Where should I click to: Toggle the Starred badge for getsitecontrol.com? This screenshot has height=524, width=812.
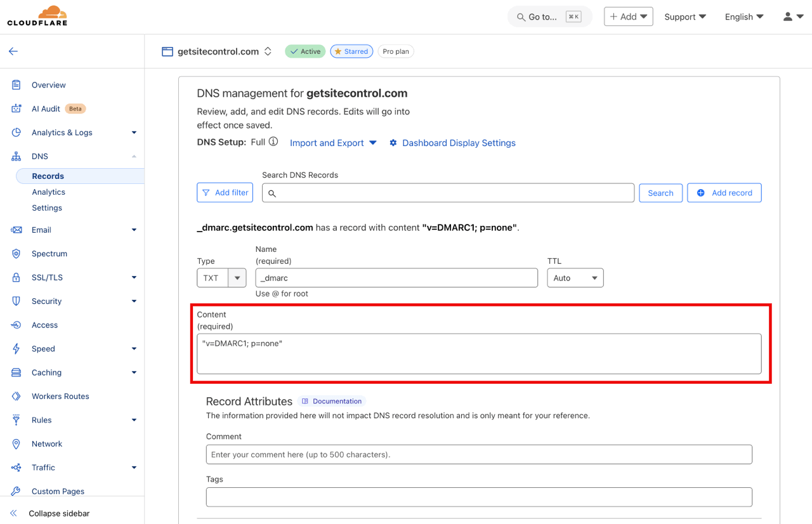click(351, 51)
